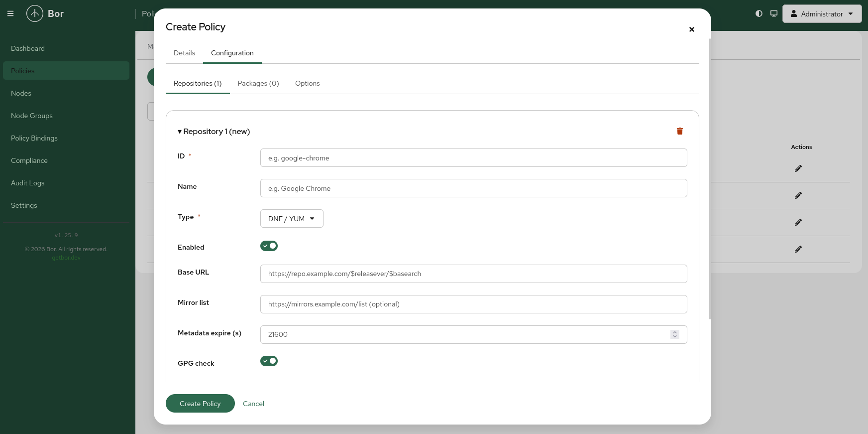Viewport: 868px width, 434px height.
Task: Close the Create Policy dialog
Action: [691, 29]
